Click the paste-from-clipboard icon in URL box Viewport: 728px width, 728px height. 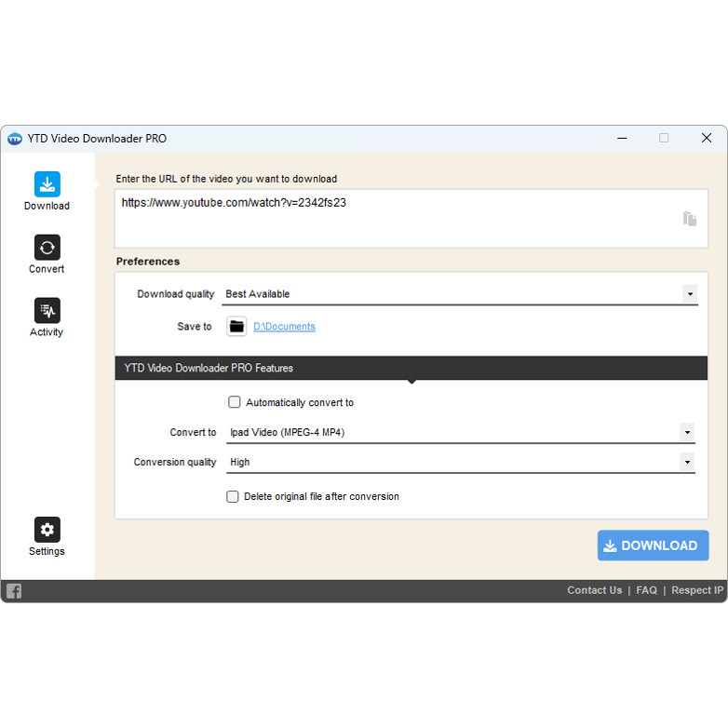point(690,218)
